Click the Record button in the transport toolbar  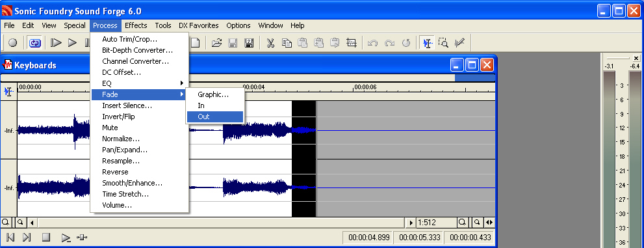coord(13,43)
